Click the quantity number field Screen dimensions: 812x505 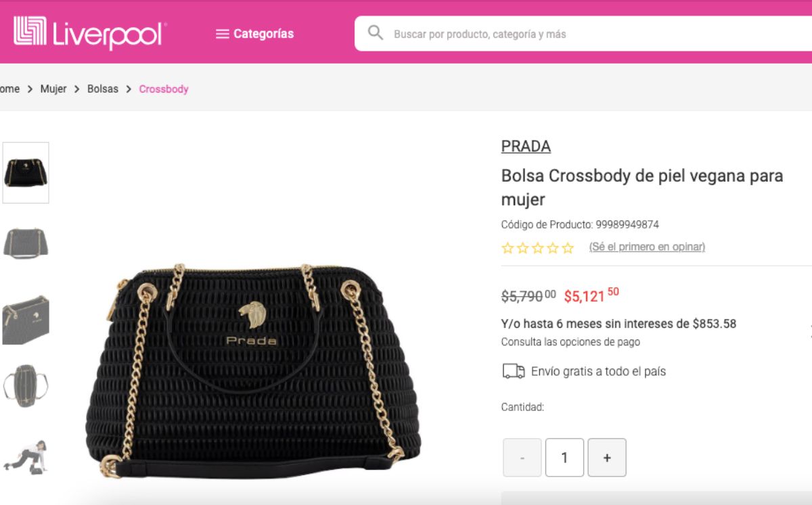pyautogui.click(x=564, y=457)
